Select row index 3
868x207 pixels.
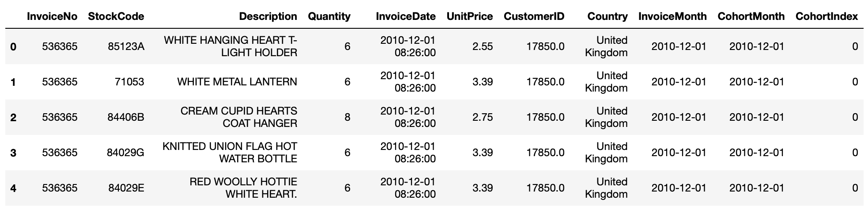[x=13, y=153]
